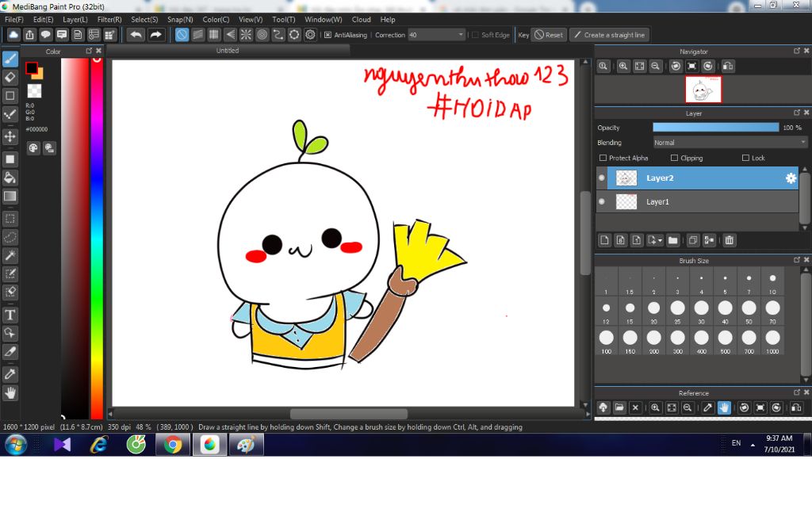Screen dimensions: 812x524
Task: Select the Gradient tool
Action: coord(10,197)
